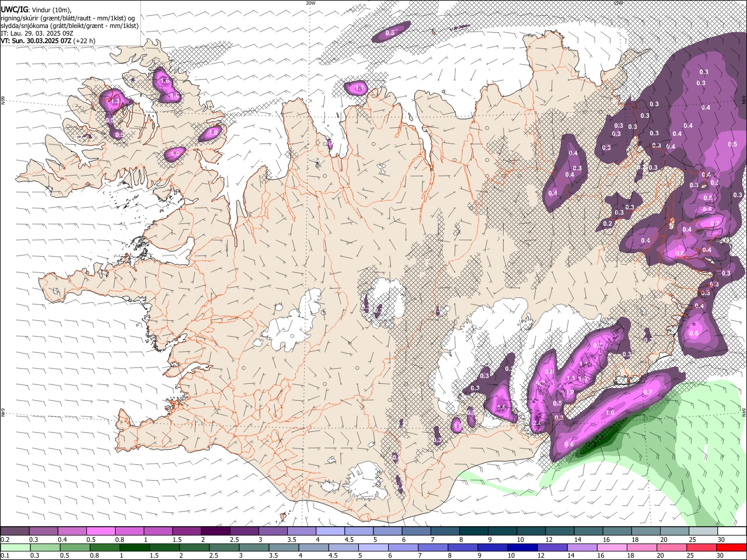Click the '0.5' value in the northern offshore patch
The height and width of the screenshot is (560, 747).
(x=390, y=33)
